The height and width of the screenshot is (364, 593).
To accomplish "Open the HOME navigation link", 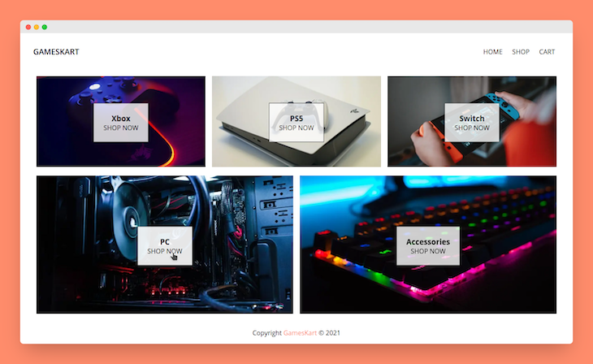I will (492, 52).
